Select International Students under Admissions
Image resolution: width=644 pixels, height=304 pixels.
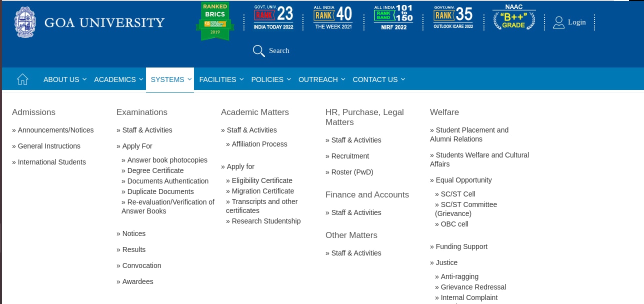coord(51,162)
